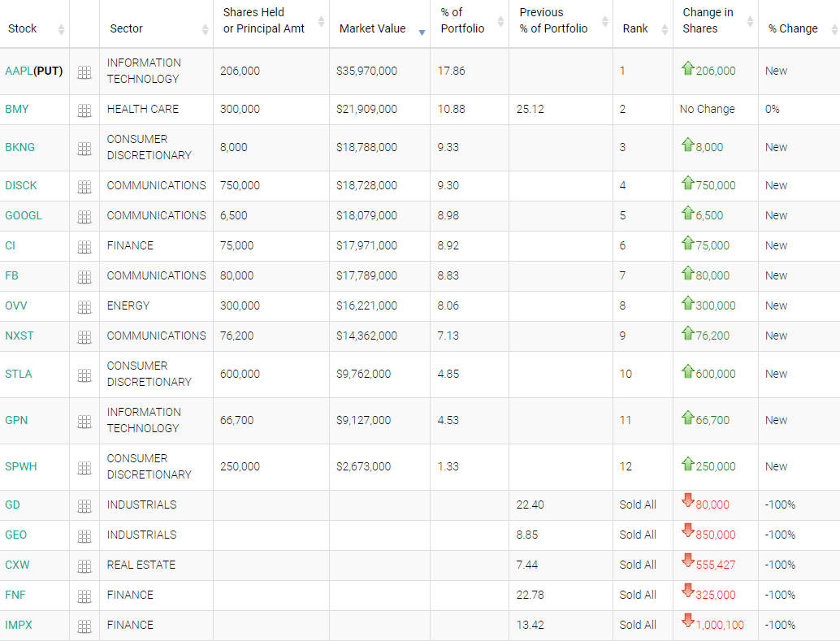Sort table by Market Value column
The height and width of the screenshot is (641, 840).
tap(373, 28)
